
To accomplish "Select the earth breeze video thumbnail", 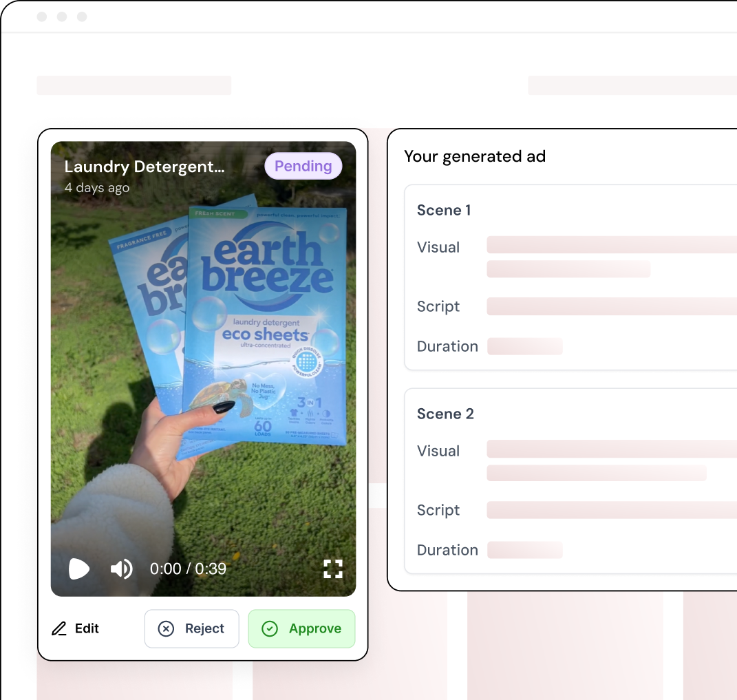I will (x=204, y=369).
